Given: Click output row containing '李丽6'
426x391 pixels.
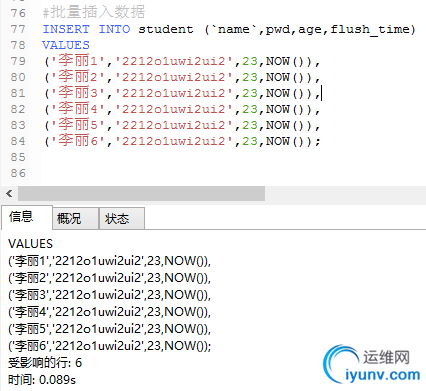Looking at the screenshot, I should click(109, 346).
